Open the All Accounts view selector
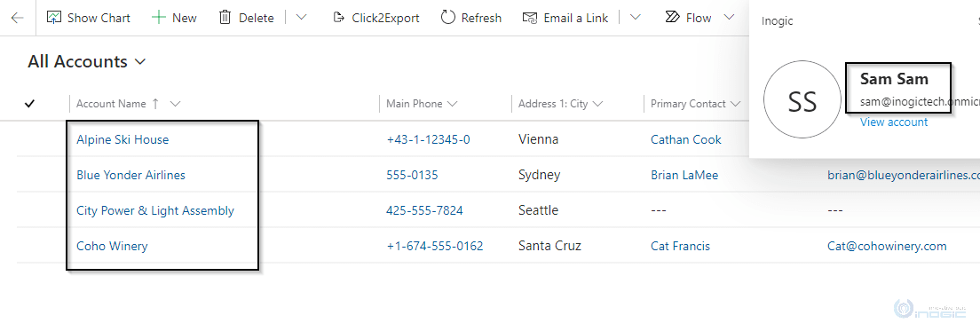 pyautogui.click(x=87, y=62)
